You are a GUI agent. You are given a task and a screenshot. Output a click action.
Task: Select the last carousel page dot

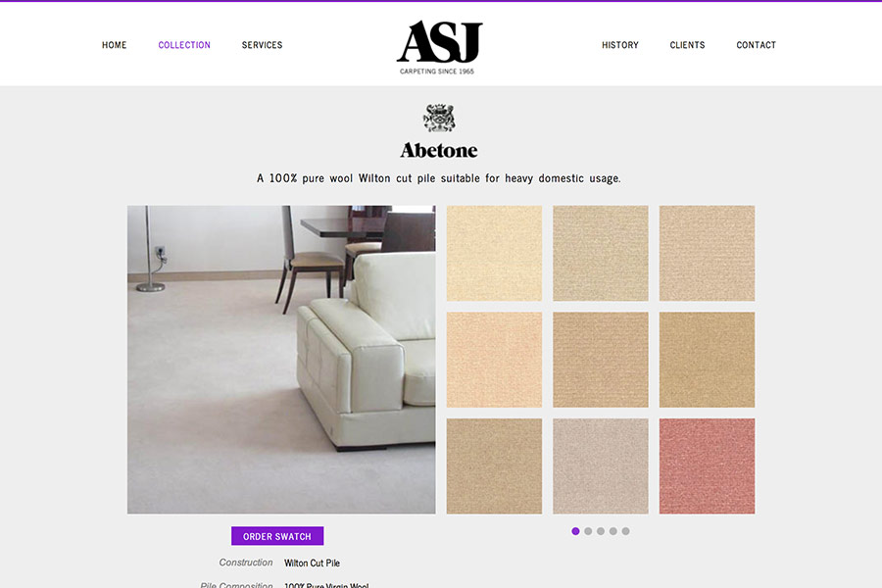(625, 531)
